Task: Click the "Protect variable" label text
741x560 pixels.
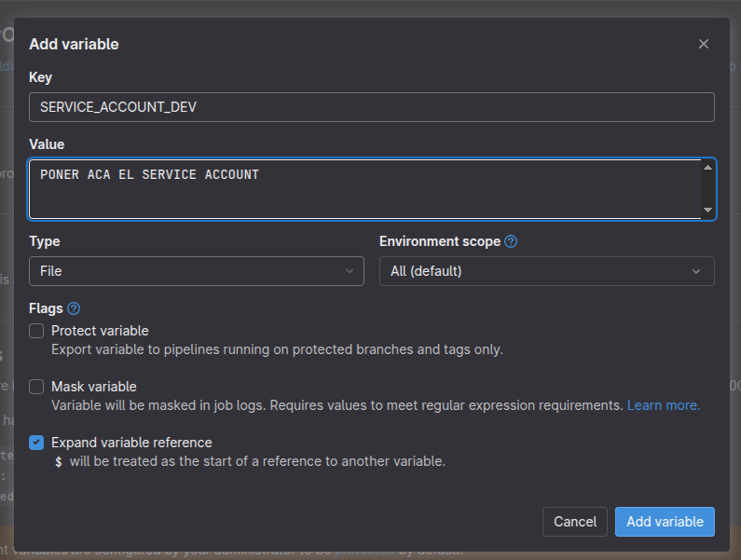Action: [x=100, y=331]
